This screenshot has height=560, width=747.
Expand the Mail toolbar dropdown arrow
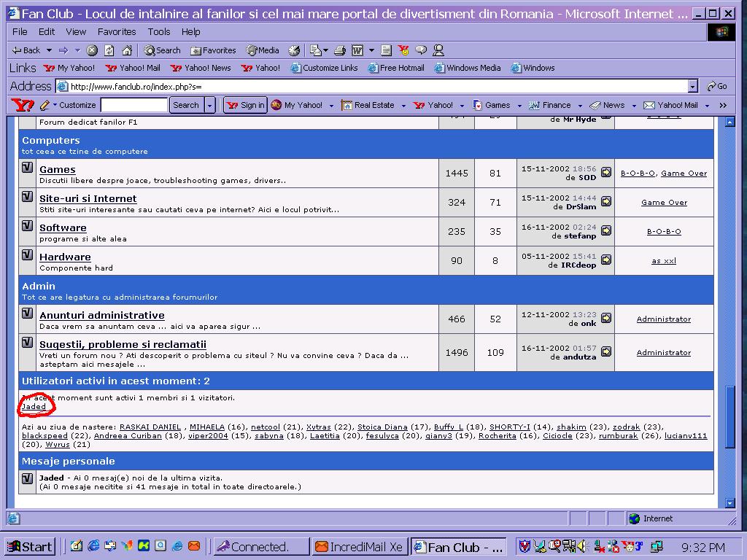pos(326,50)
